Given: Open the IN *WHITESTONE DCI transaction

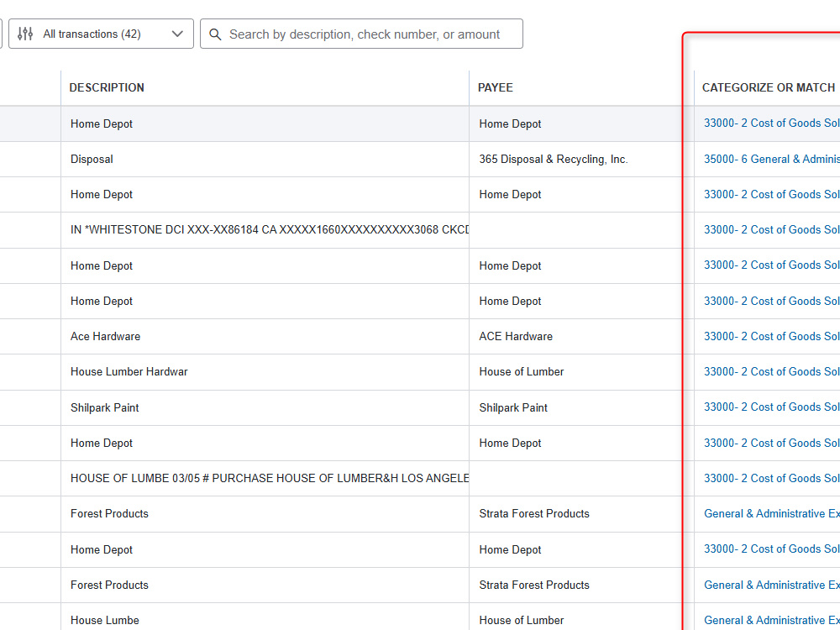Looking at the screenshot, I should pos(270,230).
